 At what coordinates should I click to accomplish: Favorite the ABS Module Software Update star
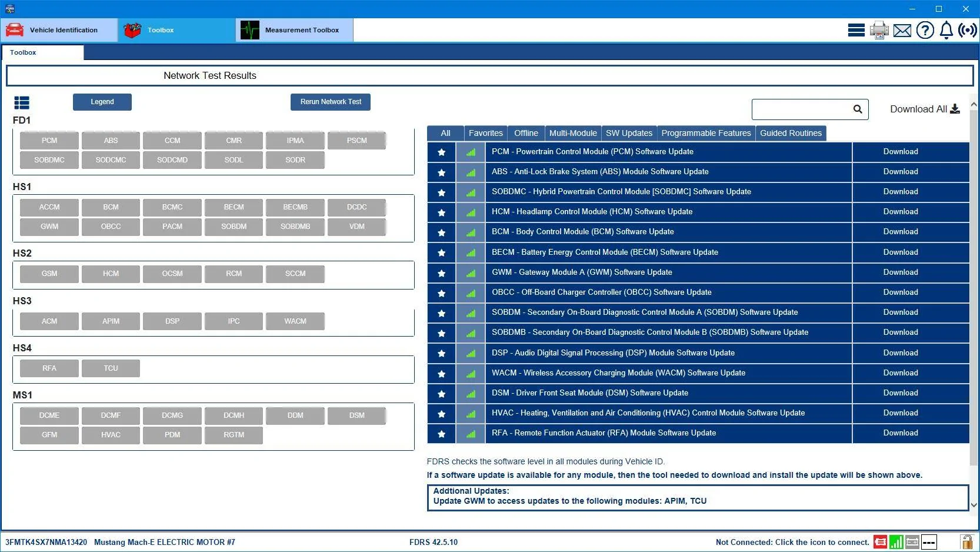pos(441,172)
